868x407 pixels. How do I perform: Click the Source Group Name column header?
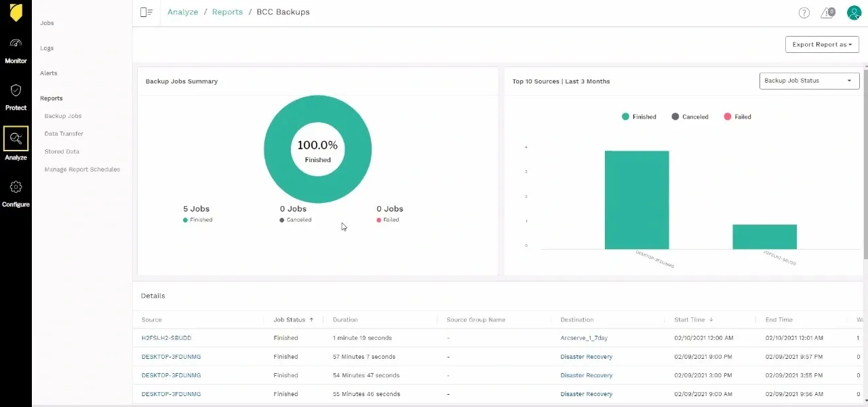tap(476, 319)
